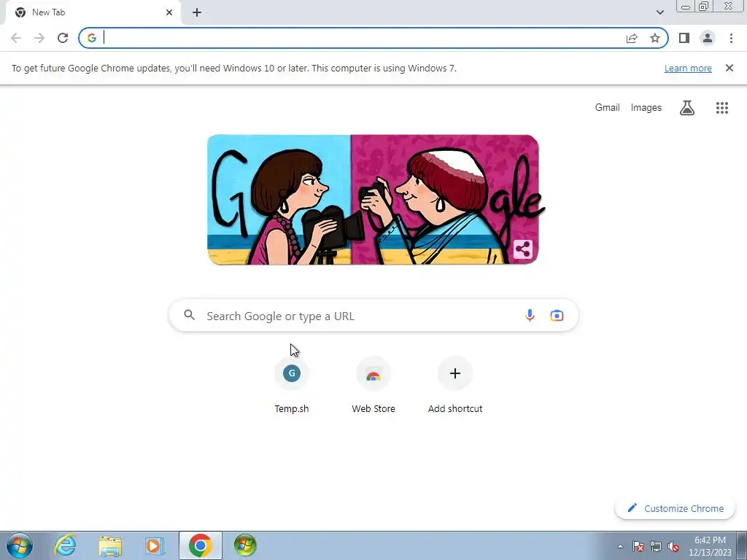
Task: Click the magnifier in the search box
Action: pos(189,315)
